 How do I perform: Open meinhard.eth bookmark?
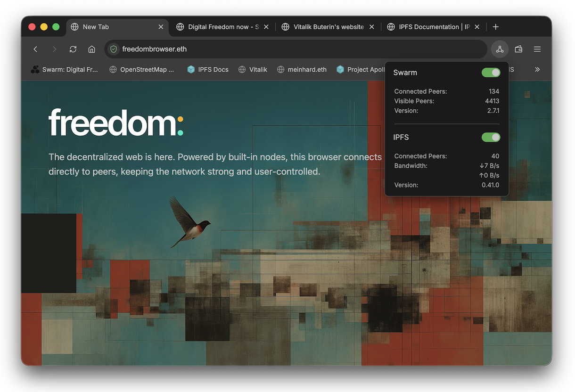(302, 69)
